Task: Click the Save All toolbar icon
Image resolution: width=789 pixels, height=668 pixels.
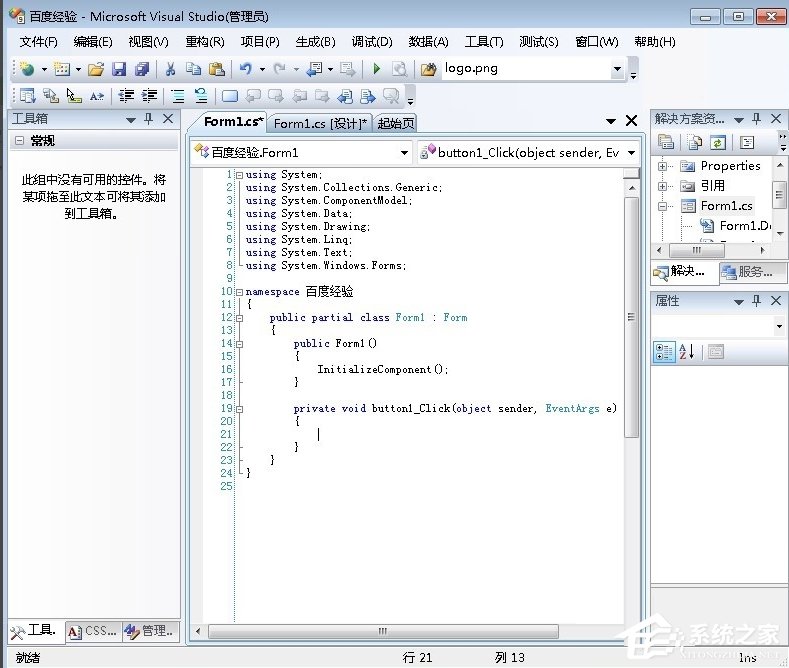Action: click(x=141, y=69)
